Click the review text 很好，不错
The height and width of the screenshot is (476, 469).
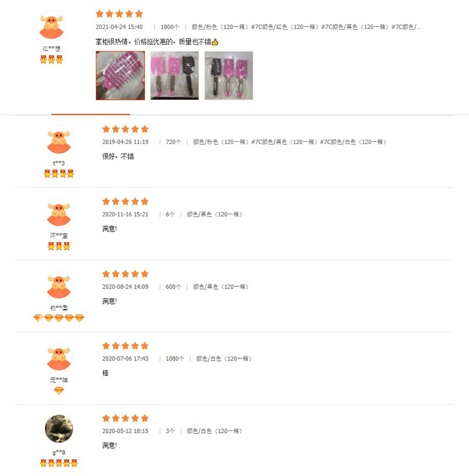[x=118, y=156]
